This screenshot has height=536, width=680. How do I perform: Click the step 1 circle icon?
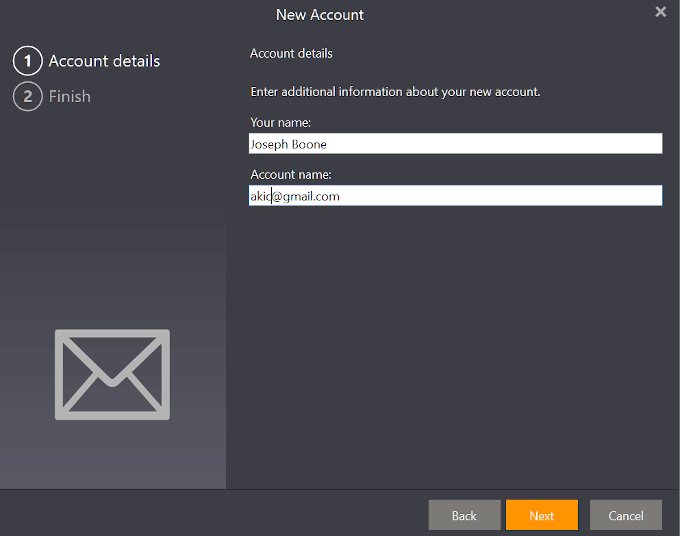(28, 61)
